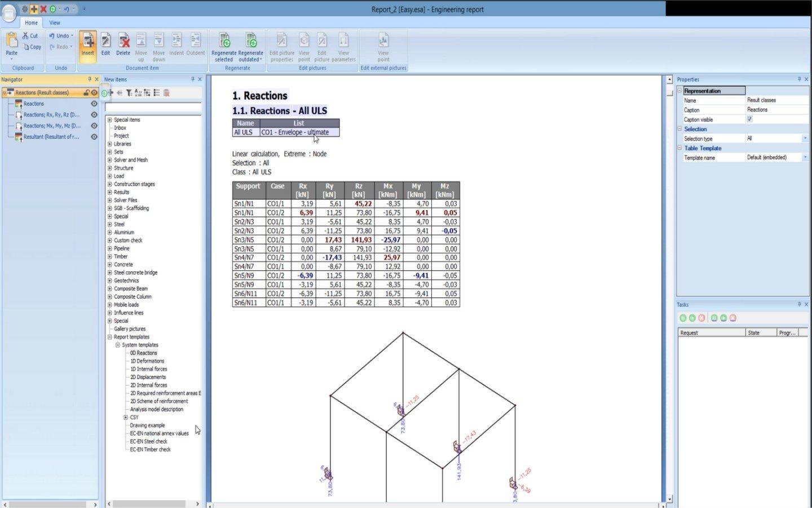Click the filter icon in New items toolbar
812x508 pixels.
pyautogui.click(x=129, y=93)
